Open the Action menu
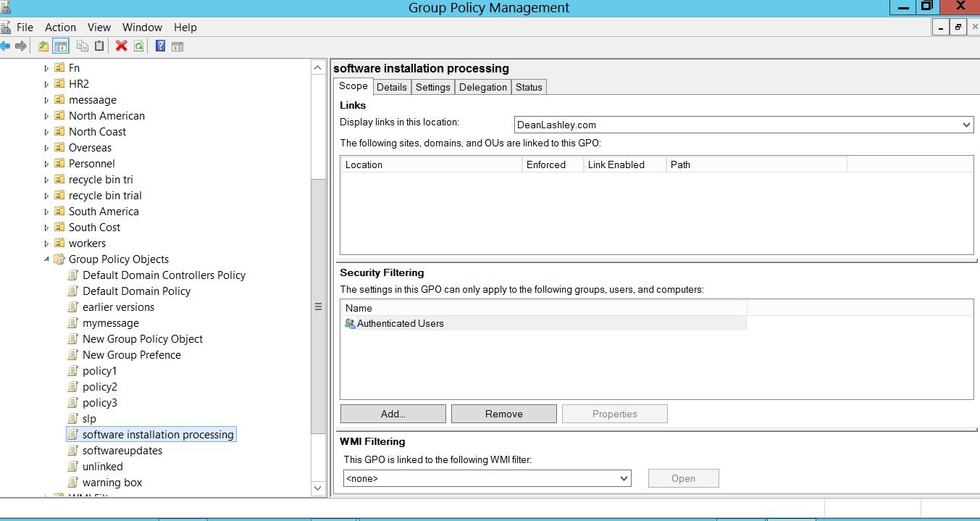Viewport: 980px width, 521px height. pos(60,28)
